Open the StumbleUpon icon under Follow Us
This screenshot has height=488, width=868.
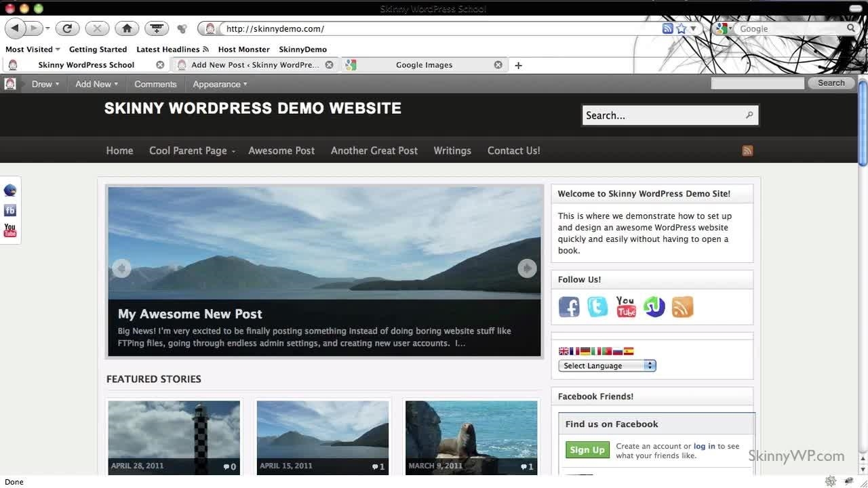654,307
